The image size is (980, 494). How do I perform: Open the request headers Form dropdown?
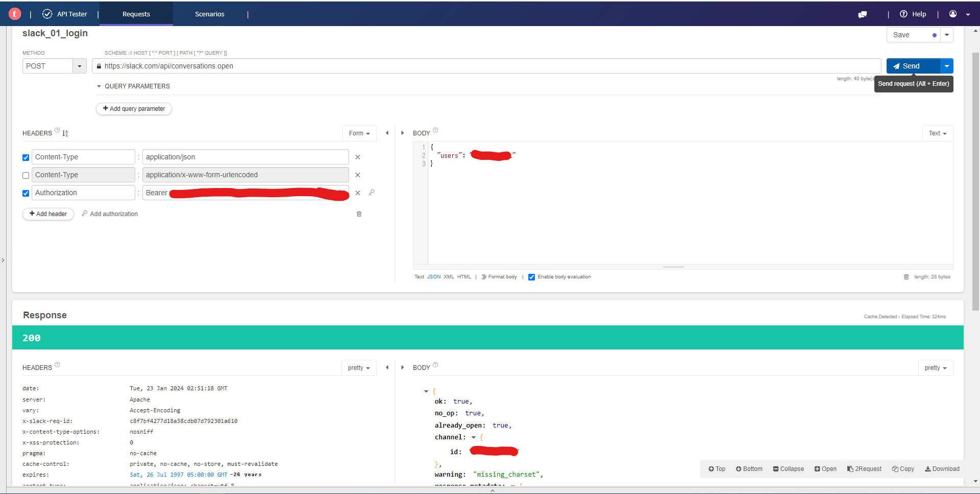[359, 133]
